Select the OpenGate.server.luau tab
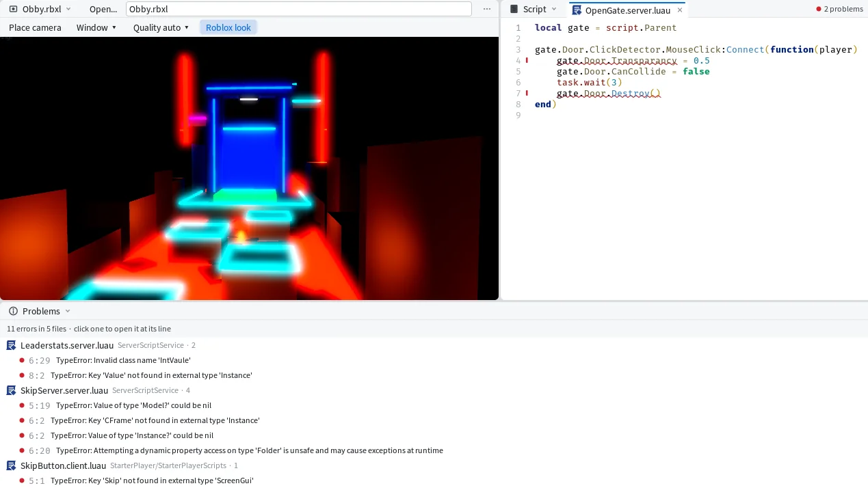 [627, 10]
